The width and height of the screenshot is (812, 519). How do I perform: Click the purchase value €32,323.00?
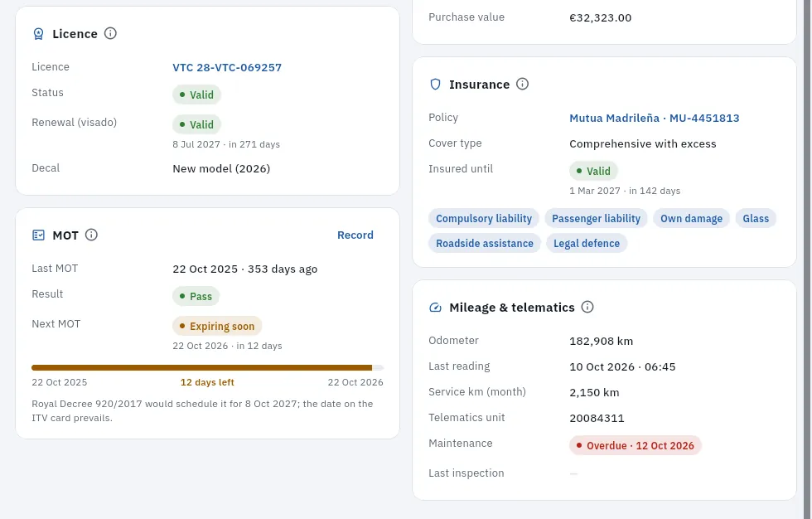tap(600, 17)
